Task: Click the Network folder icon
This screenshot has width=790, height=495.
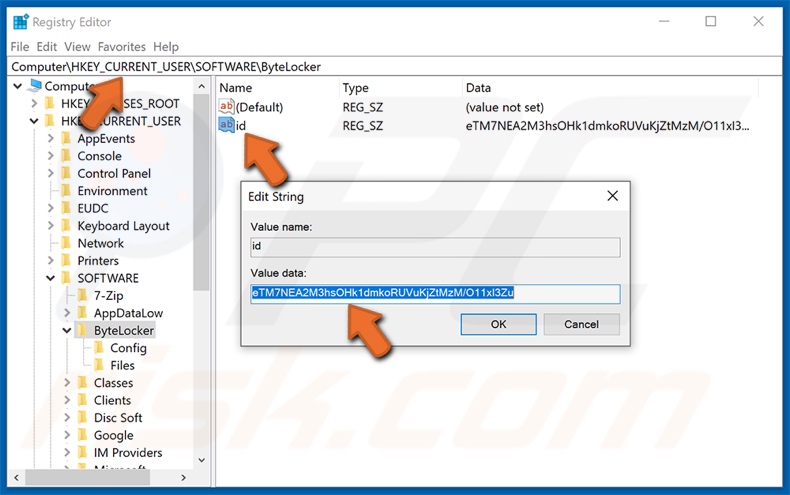Action: tap(66, 243)
